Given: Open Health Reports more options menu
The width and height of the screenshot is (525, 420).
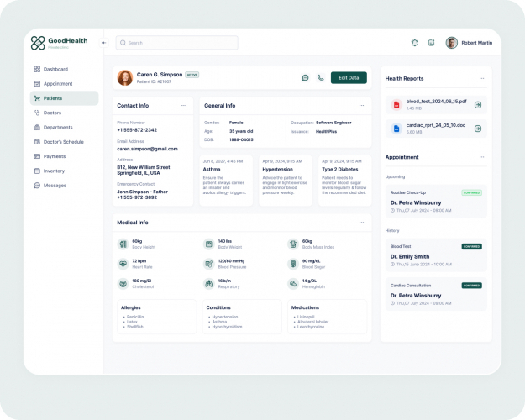Looking at the screenshot, I should click(x=481, y=78).
